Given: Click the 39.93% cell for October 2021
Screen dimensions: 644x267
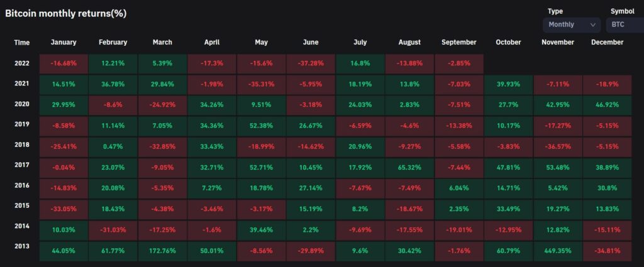Looking at the screenshot, I should click(x=508, y=84).
